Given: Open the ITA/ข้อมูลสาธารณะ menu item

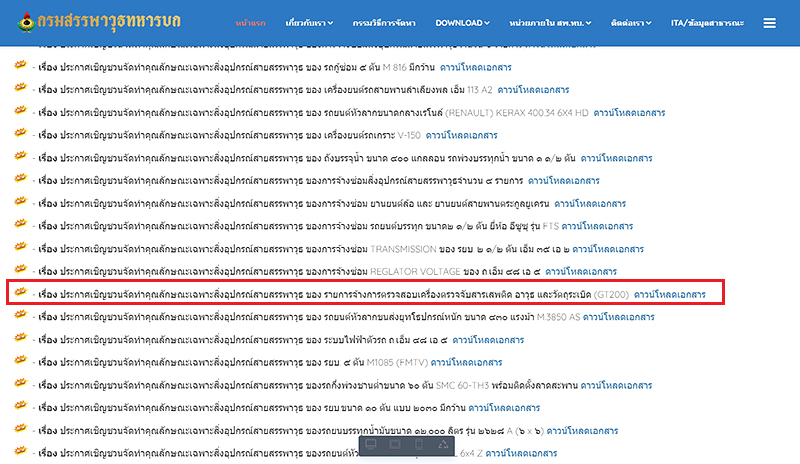Looking at the screenshot, I should 707,23.
